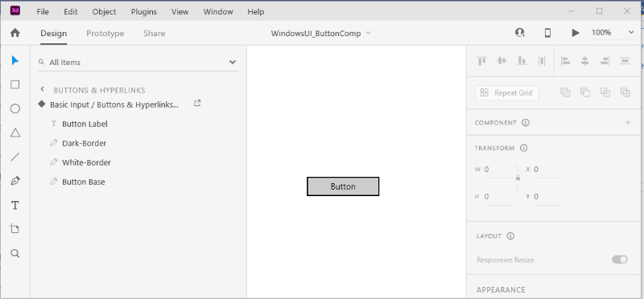
Task: Open the Edit menu
Action: [x=71, y=11]
